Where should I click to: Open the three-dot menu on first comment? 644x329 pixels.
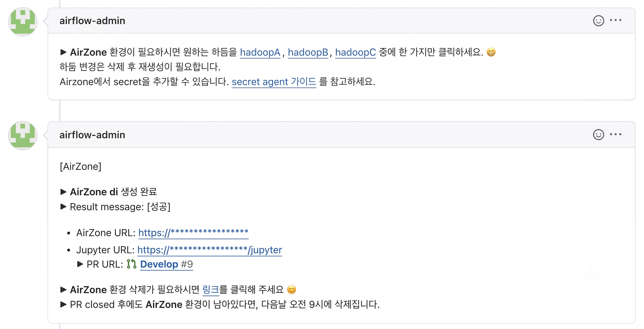(615, 20)
